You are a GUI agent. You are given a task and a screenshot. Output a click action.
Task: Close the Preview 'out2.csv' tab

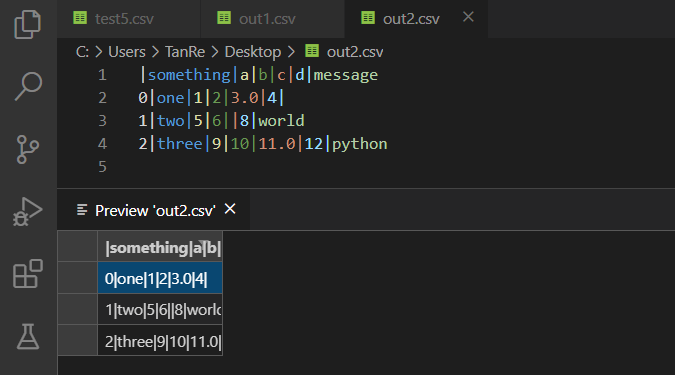230,209
